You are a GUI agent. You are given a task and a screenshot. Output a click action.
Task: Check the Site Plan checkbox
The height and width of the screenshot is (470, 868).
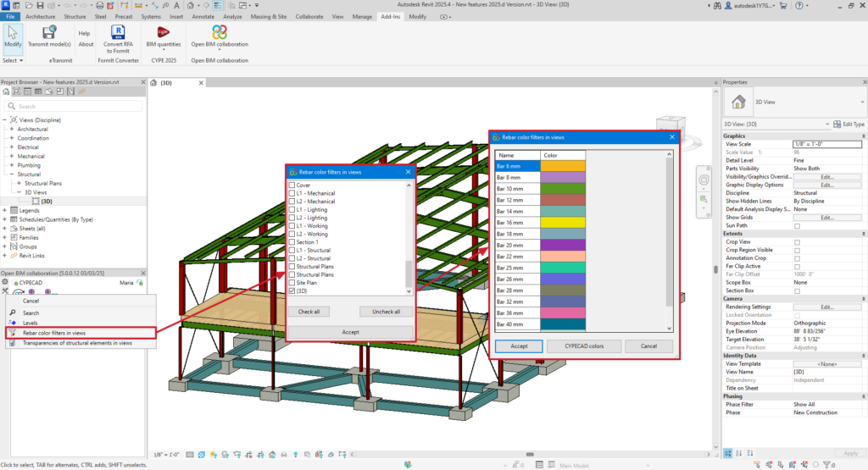tap(292, 283)
